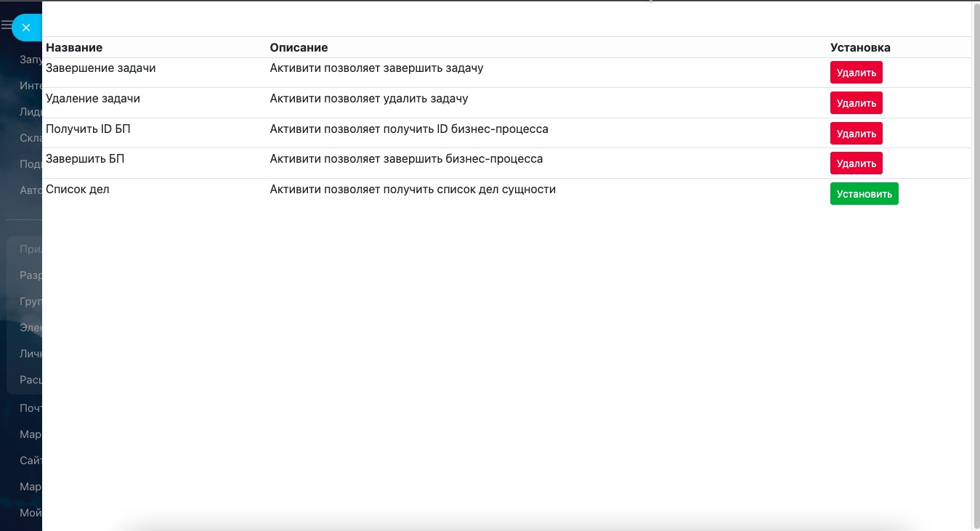Screen dimensions: 980x531
Task: Click the vertical scrollbar on the right
Action: coord(976,262)
